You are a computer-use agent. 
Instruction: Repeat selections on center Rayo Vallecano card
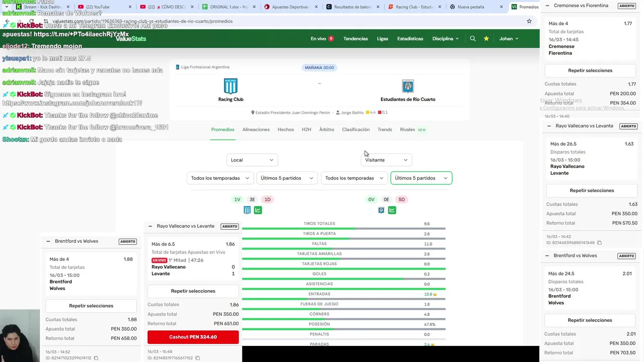click(193, 291)
